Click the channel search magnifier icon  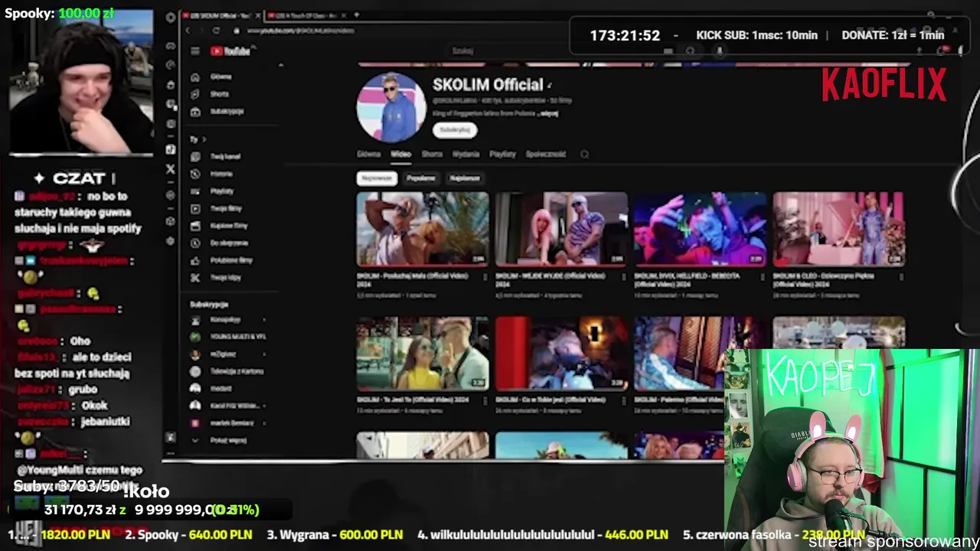point(585,154)
